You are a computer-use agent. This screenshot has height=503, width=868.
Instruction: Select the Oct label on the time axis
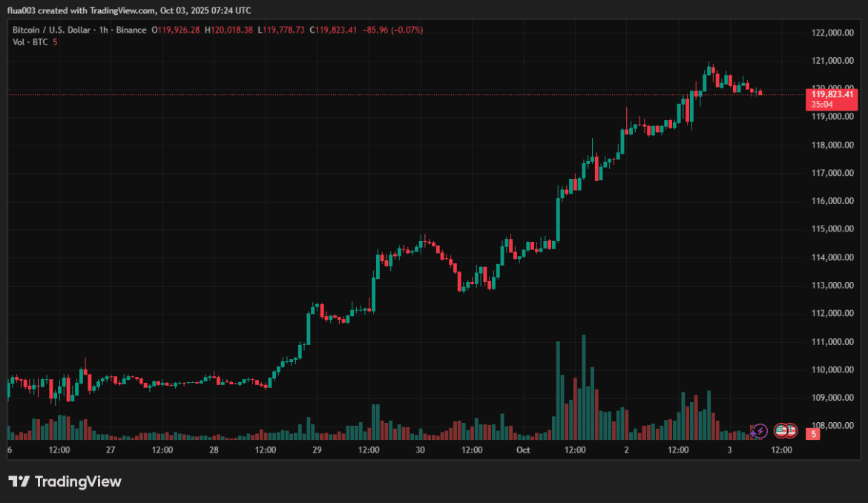click(522, 450)
